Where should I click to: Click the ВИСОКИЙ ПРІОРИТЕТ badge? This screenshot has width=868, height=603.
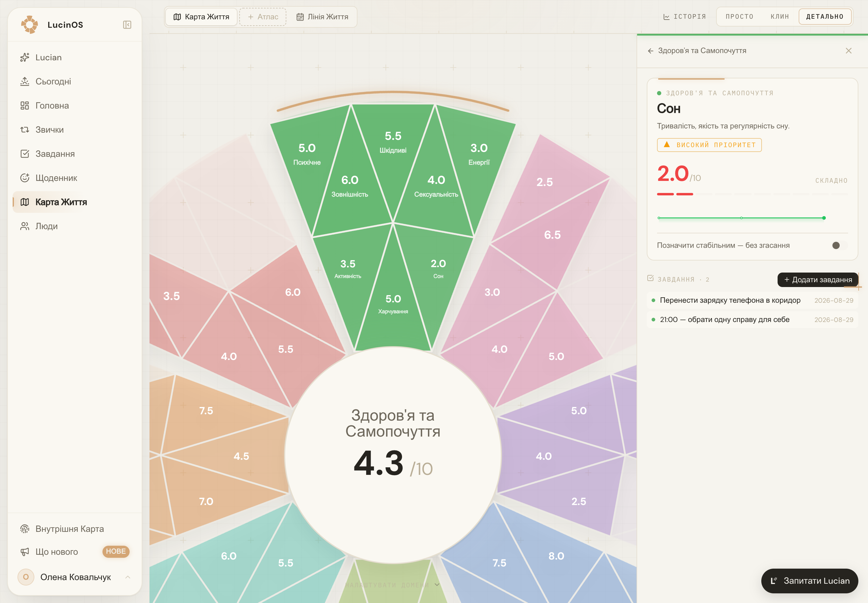pyautogui.click(x=709, y=145)
